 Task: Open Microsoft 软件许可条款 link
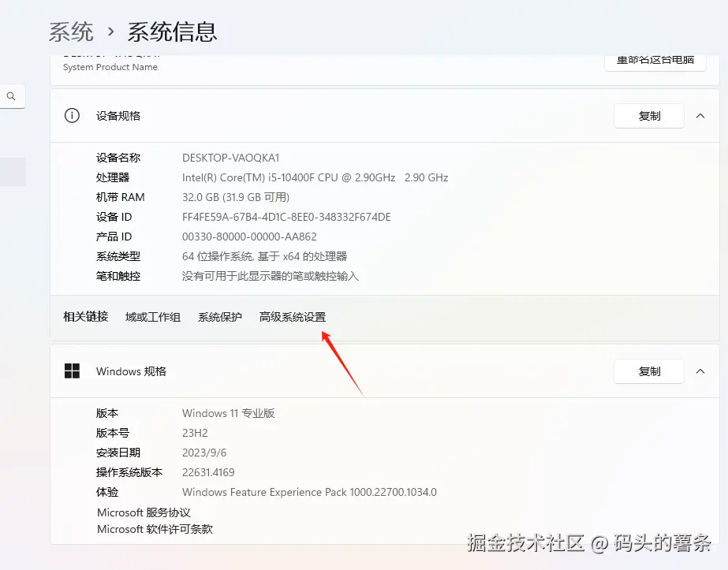155,529
